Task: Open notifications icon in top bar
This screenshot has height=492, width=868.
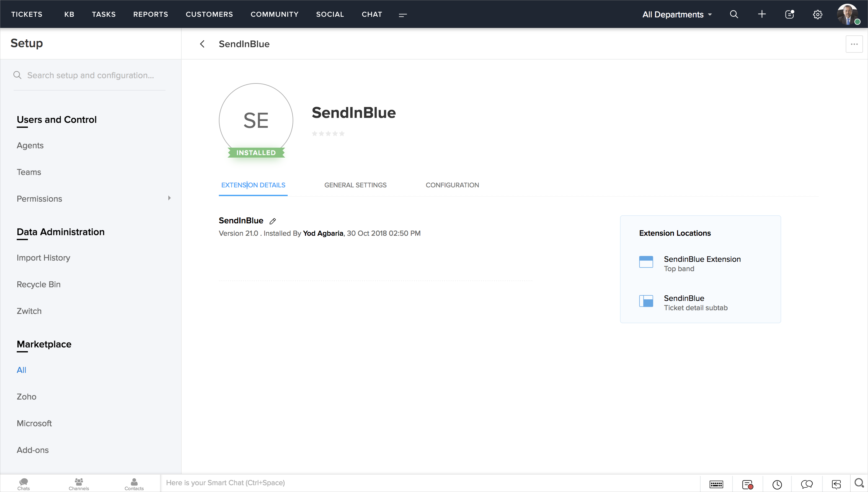Action: pos(789,14)
